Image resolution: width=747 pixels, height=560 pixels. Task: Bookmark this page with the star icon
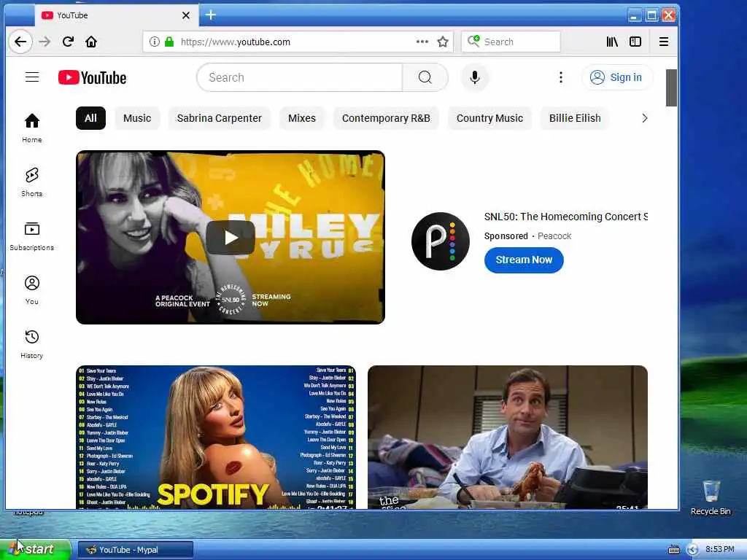(x=443, y=42)
